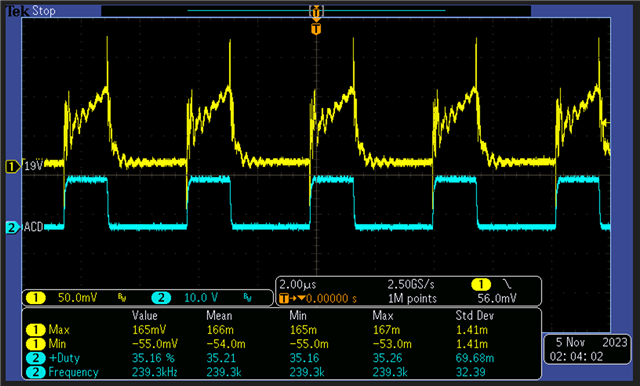Click the 165mV Max value
The image size is (640, 386).
(x=149, y=330)
